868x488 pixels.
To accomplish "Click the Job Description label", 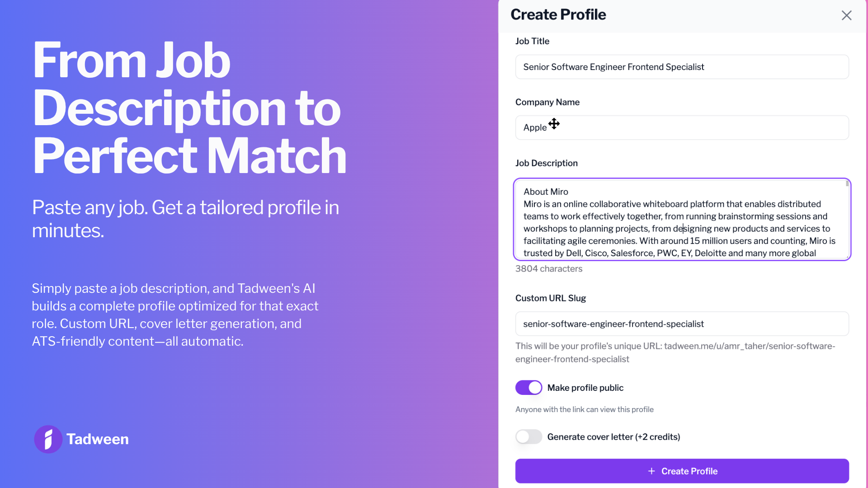I will tap(546, 163).
